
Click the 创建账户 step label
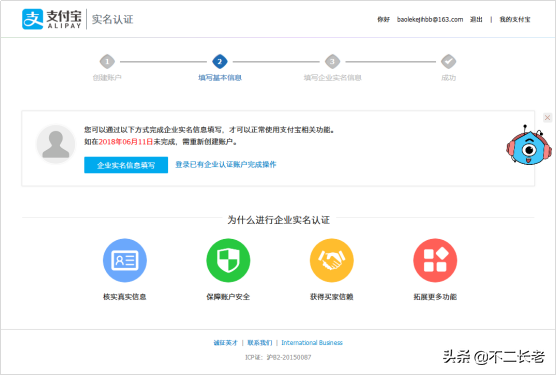(x=107, y=78)
